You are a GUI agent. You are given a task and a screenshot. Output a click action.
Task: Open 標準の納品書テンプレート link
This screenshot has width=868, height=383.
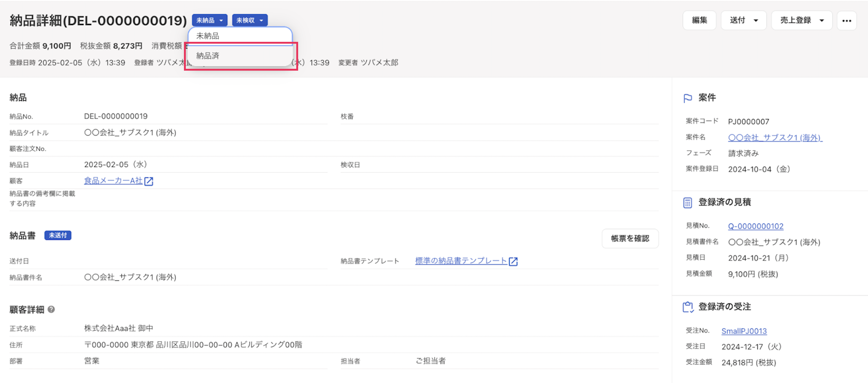pos(461,261)
